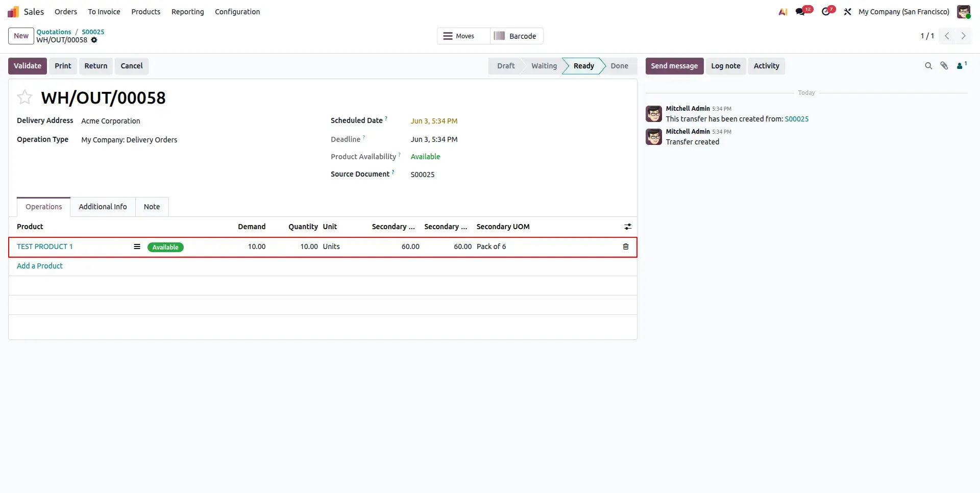Open the gear actions menu beside WH/OUT/00058
This screenshot has height=493, width=980.
click(x=94, y=40)
